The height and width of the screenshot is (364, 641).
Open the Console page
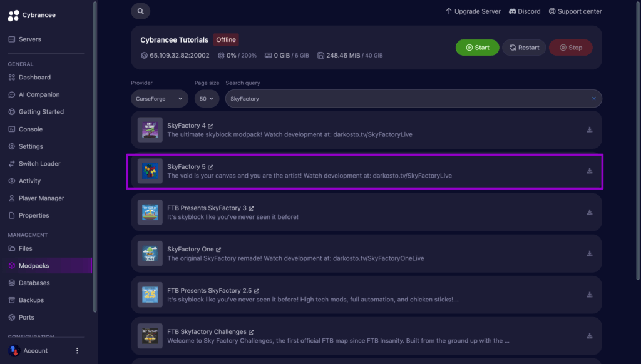pos(31,129)
